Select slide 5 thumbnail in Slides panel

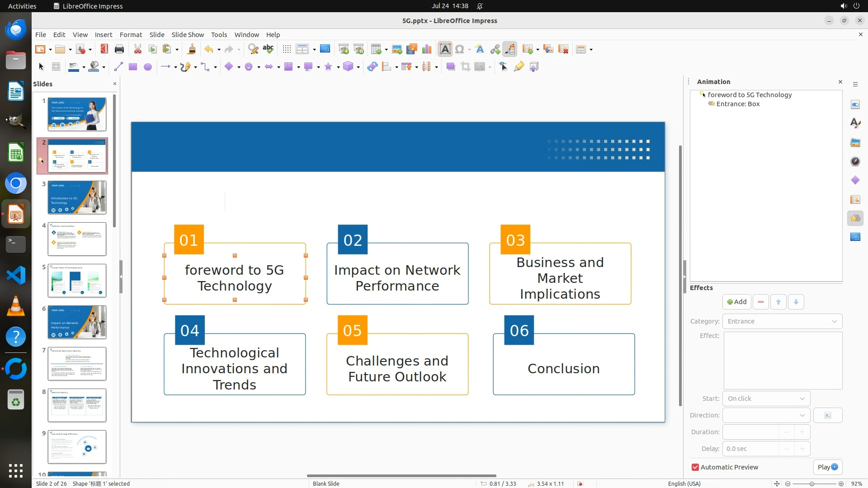[x=77, y=281]
